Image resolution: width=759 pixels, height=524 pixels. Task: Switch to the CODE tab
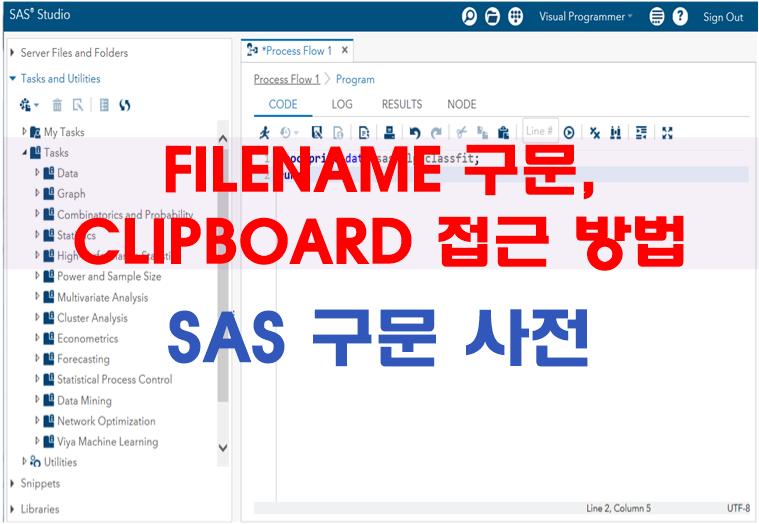283,105
